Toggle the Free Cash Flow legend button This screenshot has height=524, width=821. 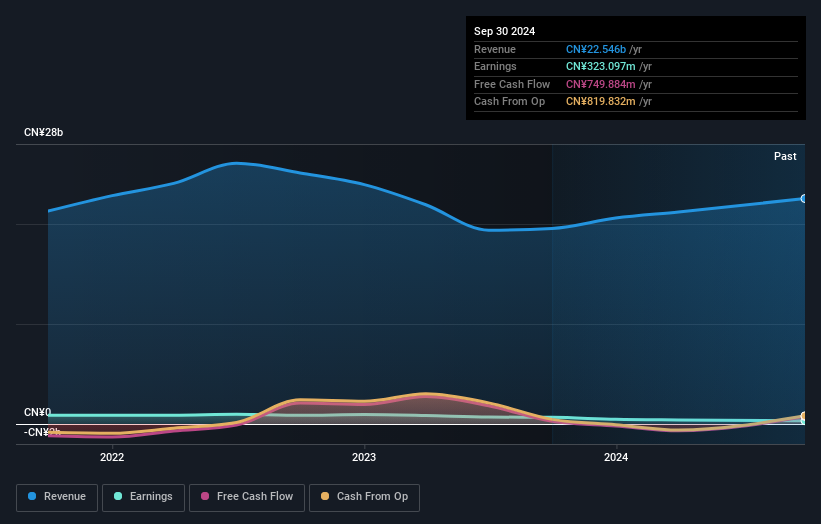coord(247,497)
